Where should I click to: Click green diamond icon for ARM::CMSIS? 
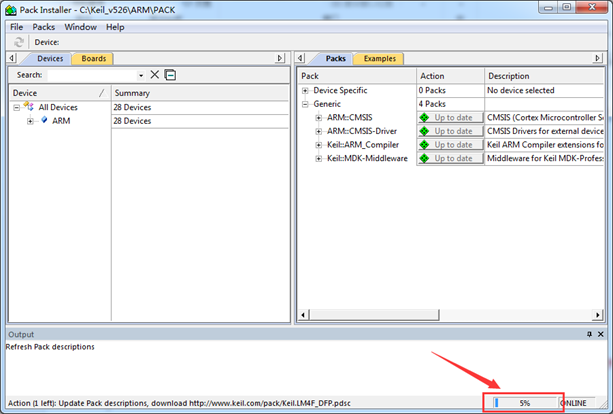click(x=424, y=117)
